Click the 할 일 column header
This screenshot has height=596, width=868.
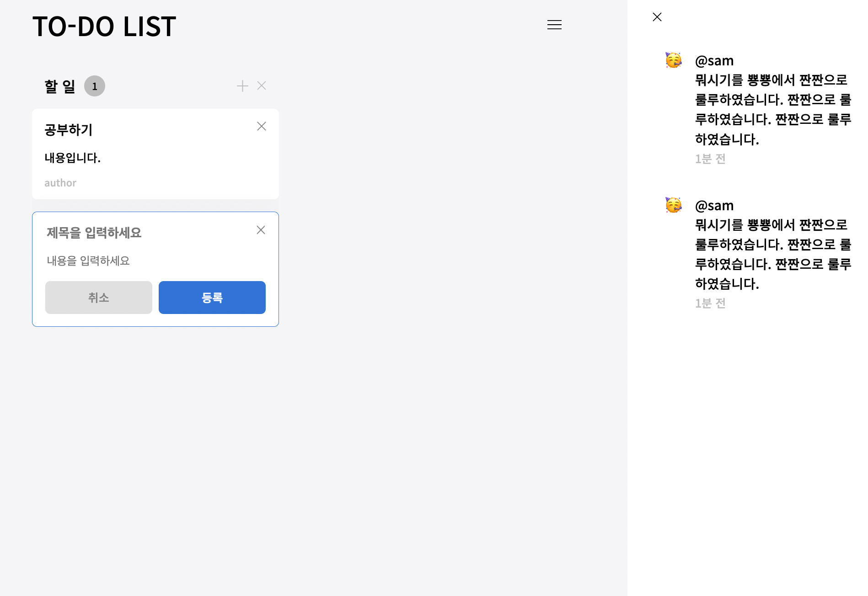point(59,85)
